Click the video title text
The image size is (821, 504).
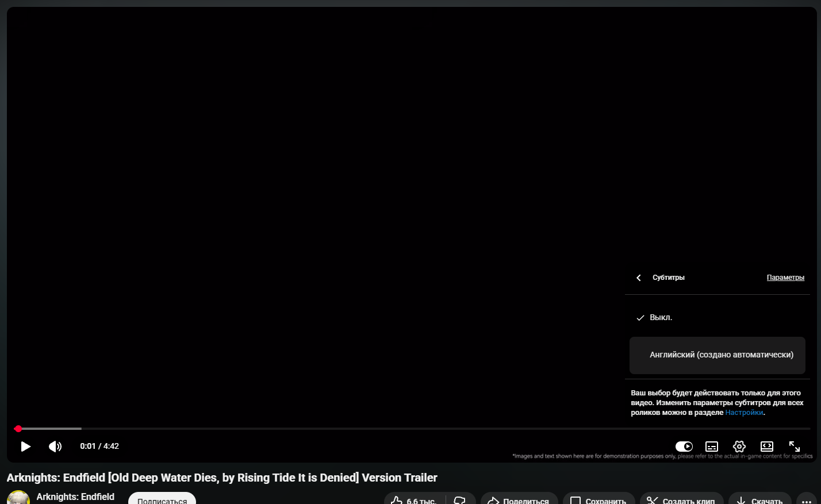222,478
